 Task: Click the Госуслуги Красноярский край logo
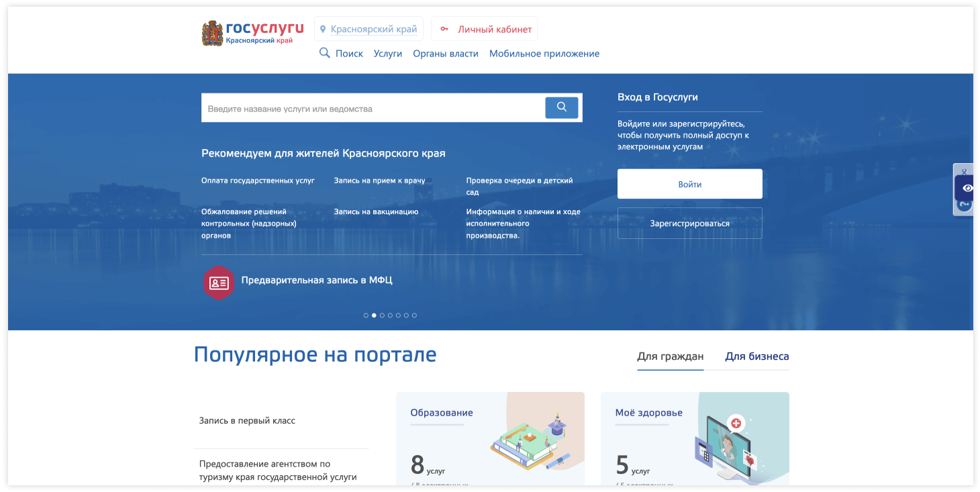tap(252, 33)
